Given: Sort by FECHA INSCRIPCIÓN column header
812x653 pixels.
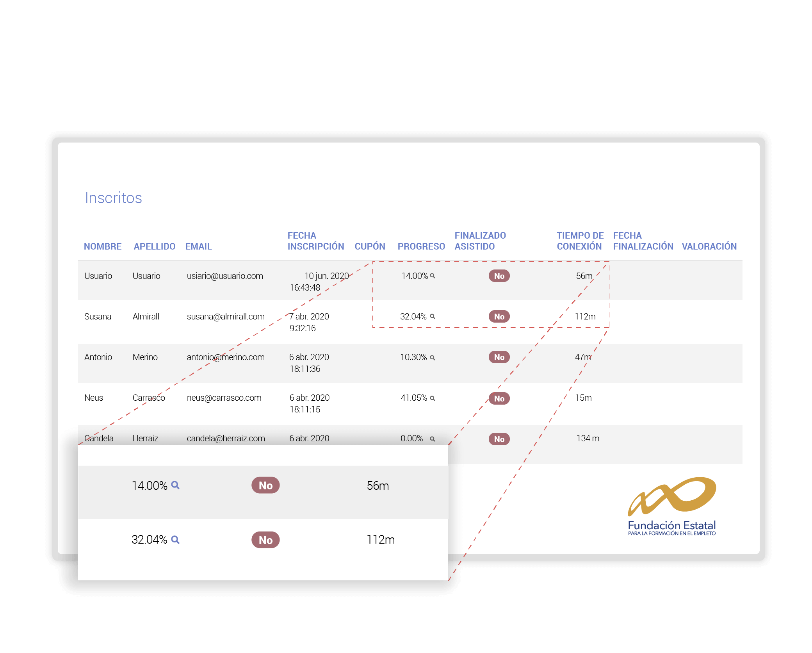Looking at the screenshot, I should [316, 241].
